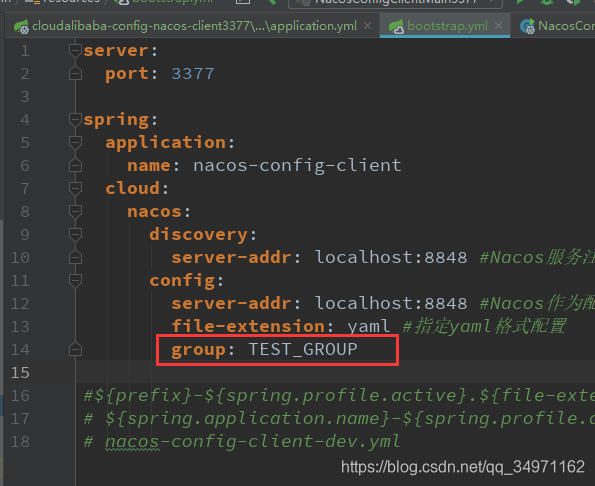595x486 pixels.
Task: Open the NacosCon... editor tab
Action: click(556, 26)
